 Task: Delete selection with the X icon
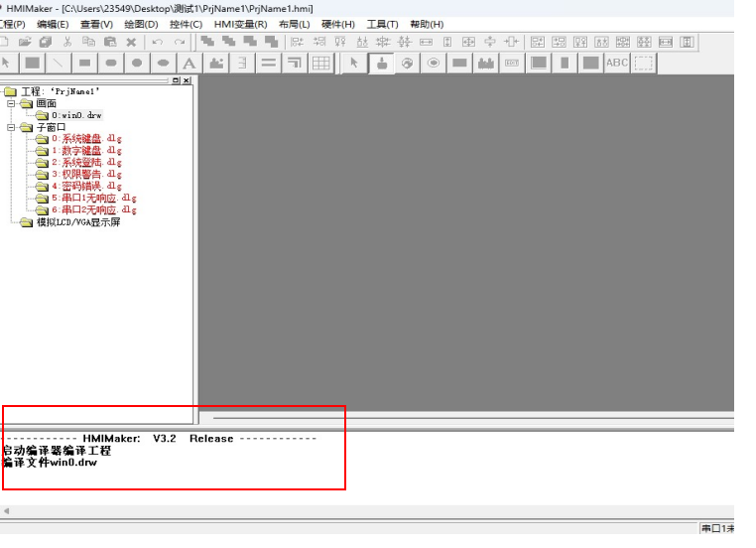pyautogui.click(x=131, y=42)
